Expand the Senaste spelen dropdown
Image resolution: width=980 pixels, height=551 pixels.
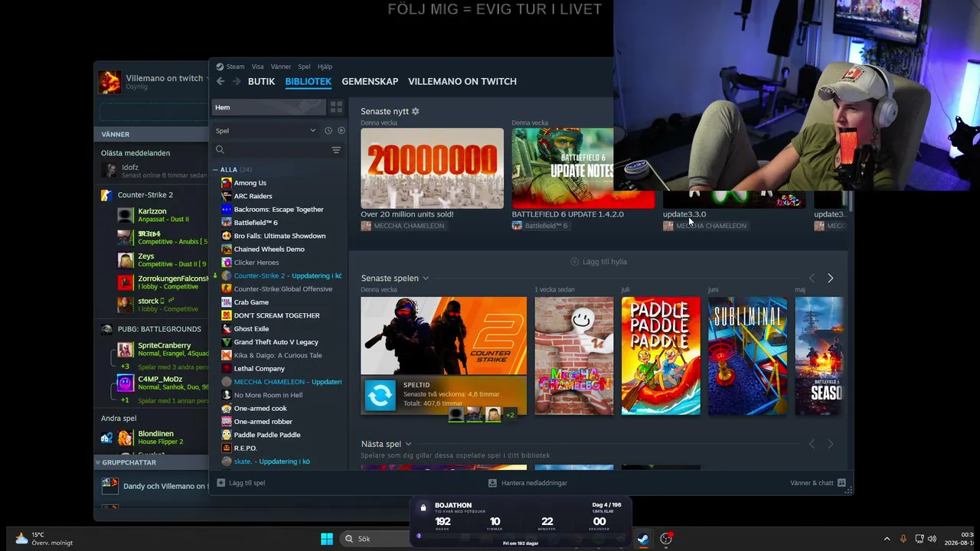(426, 279)
